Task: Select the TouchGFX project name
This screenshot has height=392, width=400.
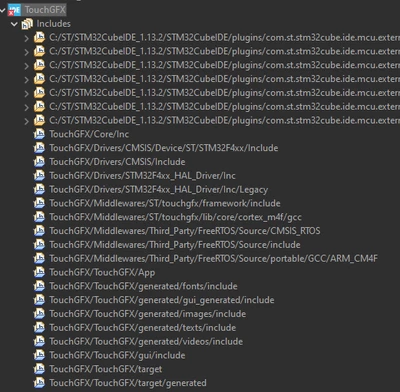Action: (45, 10)
